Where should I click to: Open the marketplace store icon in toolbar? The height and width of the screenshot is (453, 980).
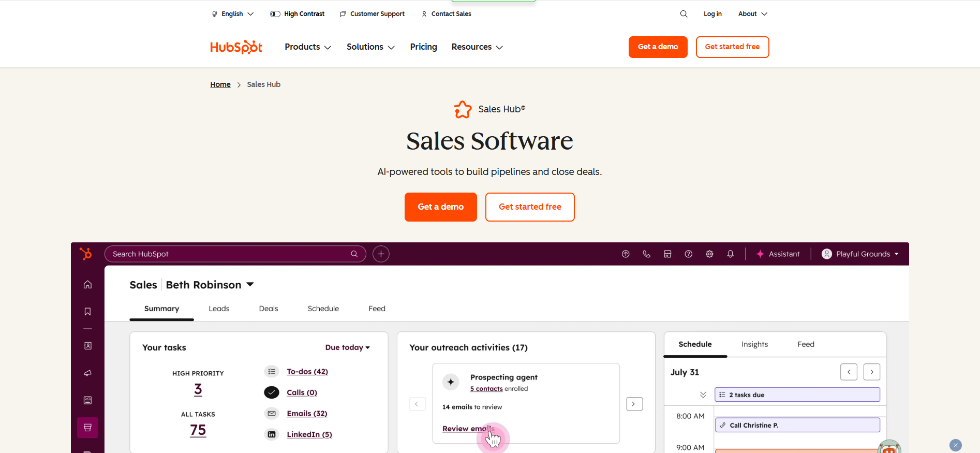667,254
